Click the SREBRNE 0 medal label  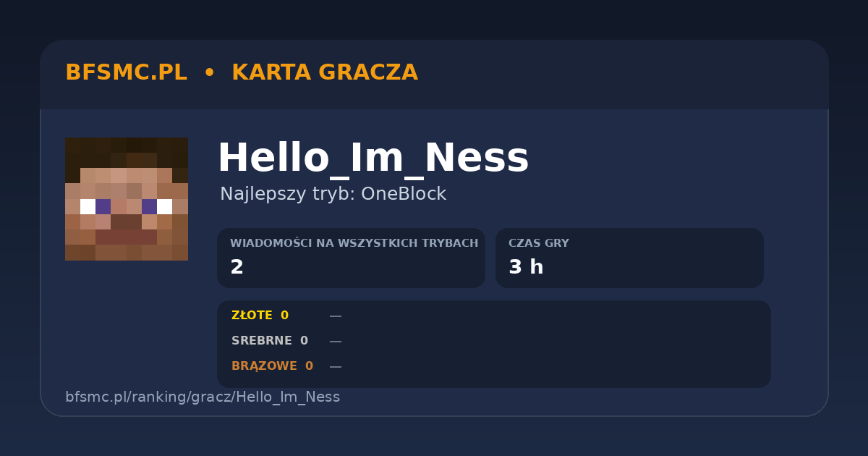tap(270, 341)
